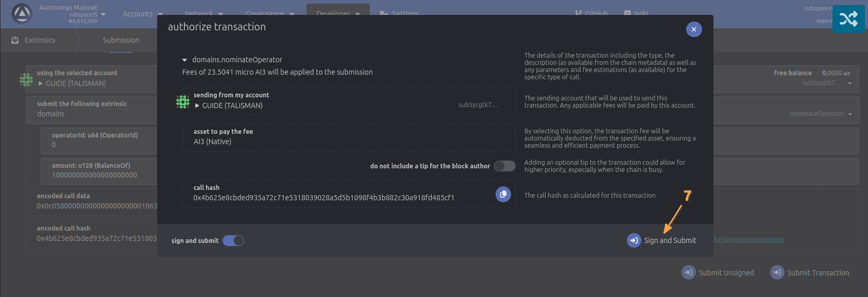This screenshot has height=297, width=868.
Task: Click the Submit Unsigned icon
Action: [688, 272]
